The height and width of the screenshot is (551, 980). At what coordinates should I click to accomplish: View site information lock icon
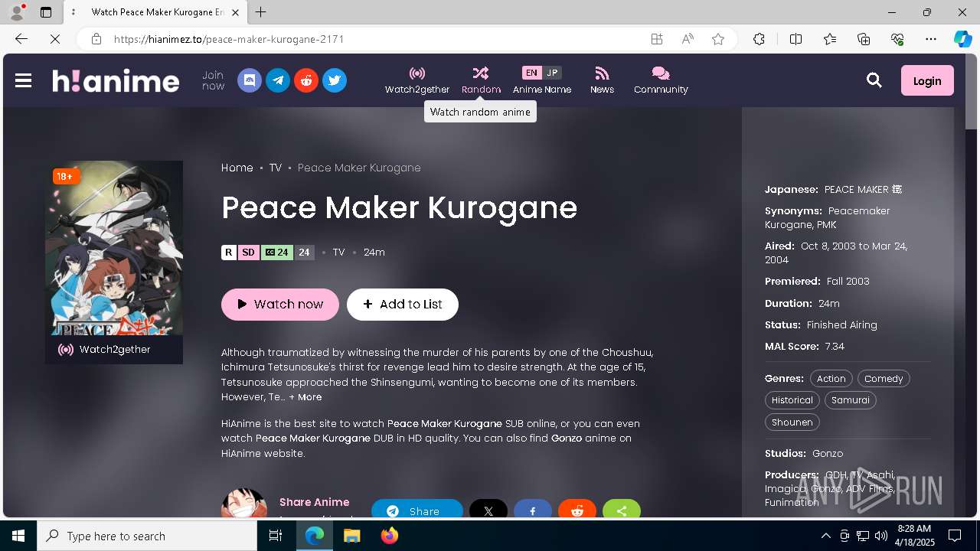point(96,39)
